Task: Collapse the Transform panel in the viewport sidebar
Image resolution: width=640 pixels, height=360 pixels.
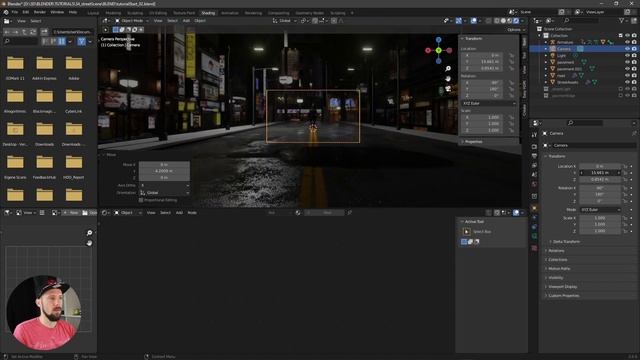Action: coord(472,38)
